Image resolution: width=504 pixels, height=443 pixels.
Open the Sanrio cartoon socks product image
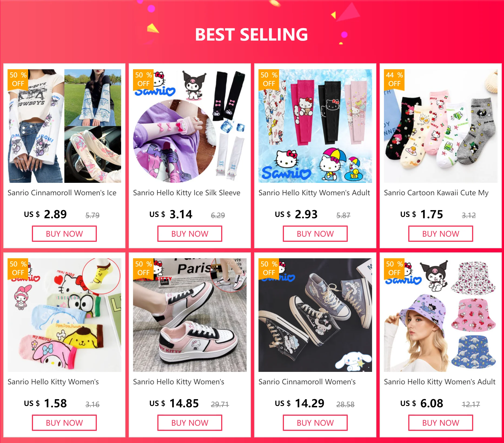coord(441,126)
